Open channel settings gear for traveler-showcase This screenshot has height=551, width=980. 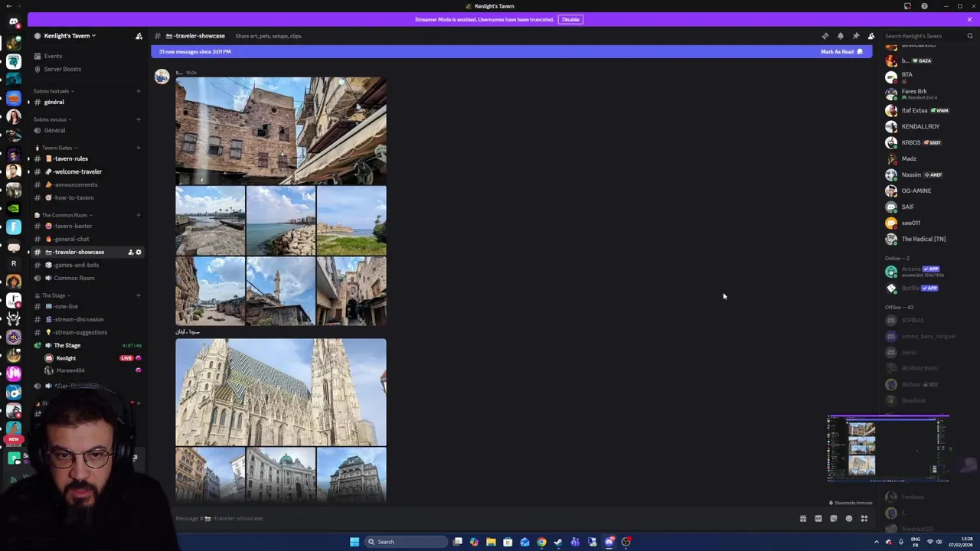click(x=139, y=252)
